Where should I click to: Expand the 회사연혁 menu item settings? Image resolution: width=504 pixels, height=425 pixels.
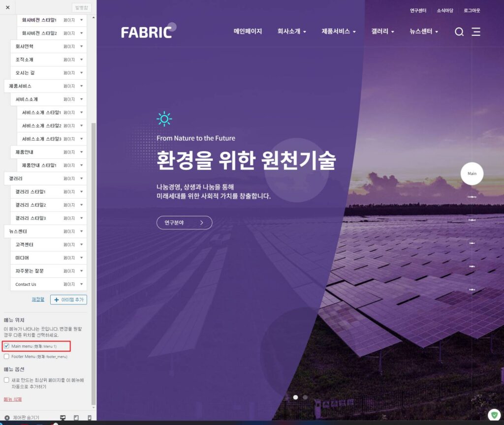pyautogui.click(x=81, y=46)
